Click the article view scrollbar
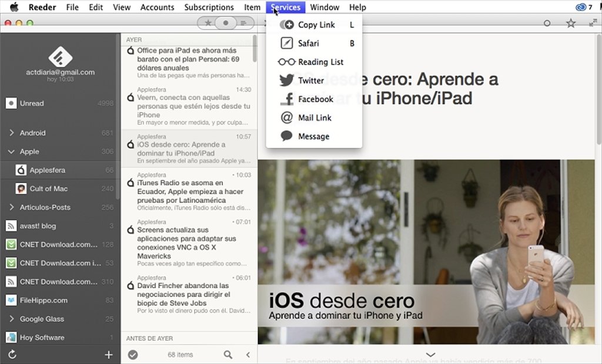 [x=598, y=89]
